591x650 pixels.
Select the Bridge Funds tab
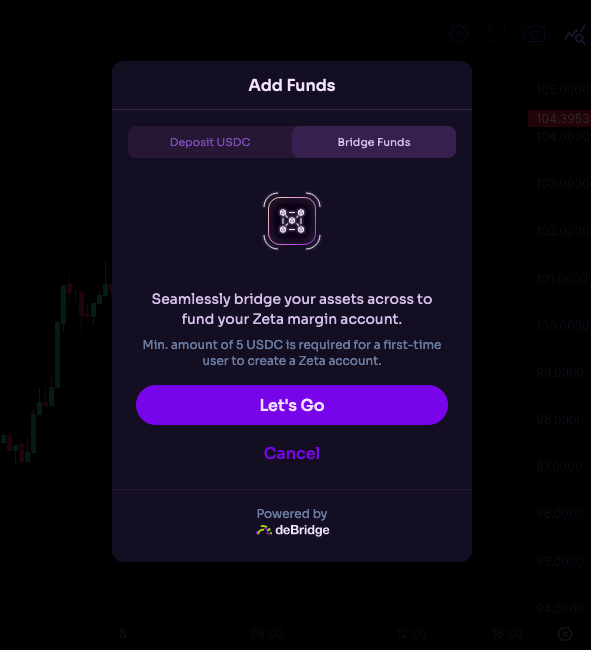pyautogui.click(x=374, y=142)
